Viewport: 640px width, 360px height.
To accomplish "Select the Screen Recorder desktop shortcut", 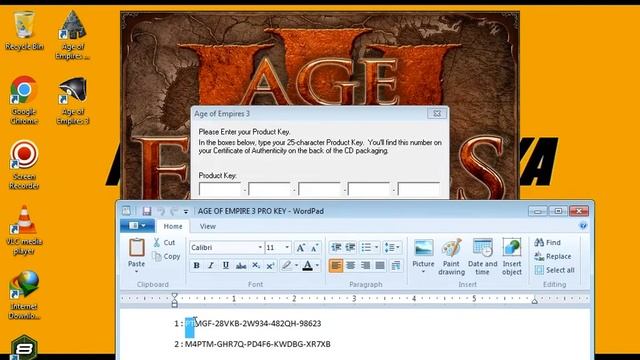I will [x=24, y=165].
